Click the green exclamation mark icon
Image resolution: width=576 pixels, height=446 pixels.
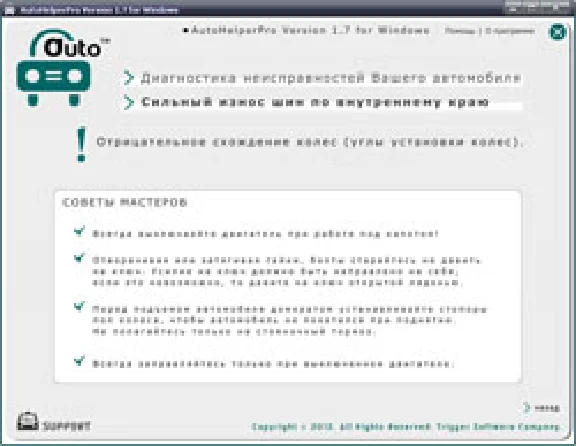coord(81,144)
